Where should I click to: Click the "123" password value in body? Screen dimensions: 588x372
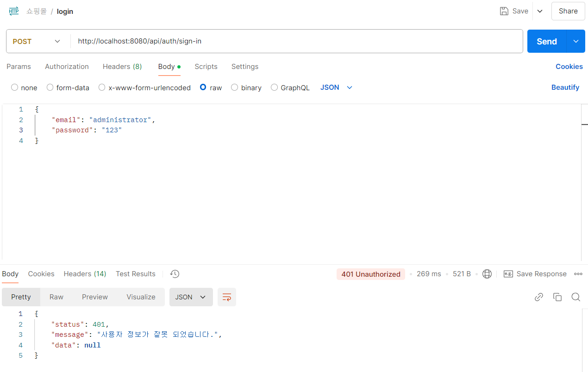[x=111, y=130]
